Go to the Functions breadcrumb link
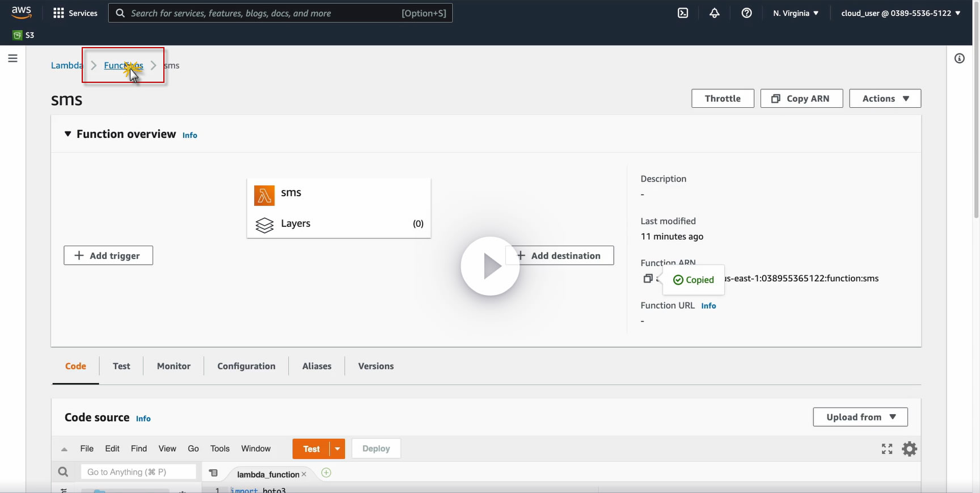980x493 pixels. point(124,66)
